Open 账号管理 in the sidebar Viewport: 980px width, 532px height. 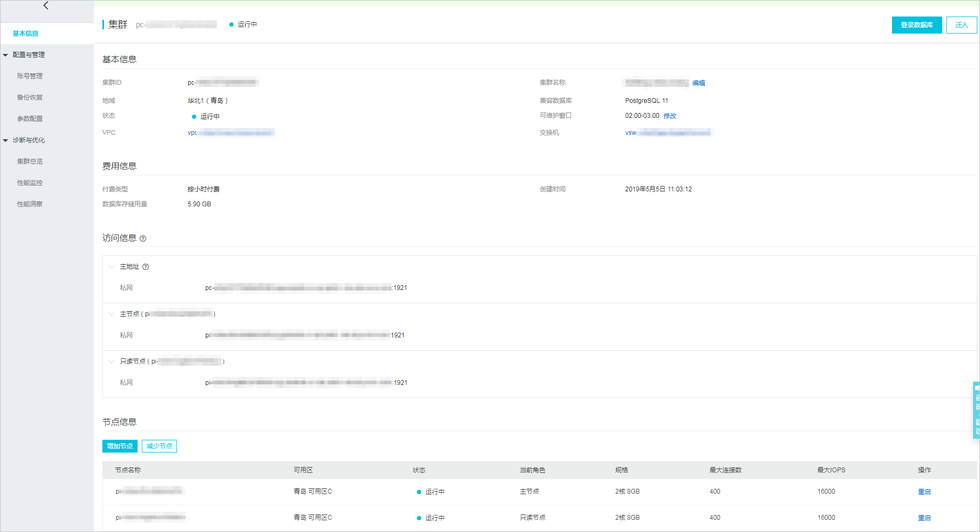point(30,76)
